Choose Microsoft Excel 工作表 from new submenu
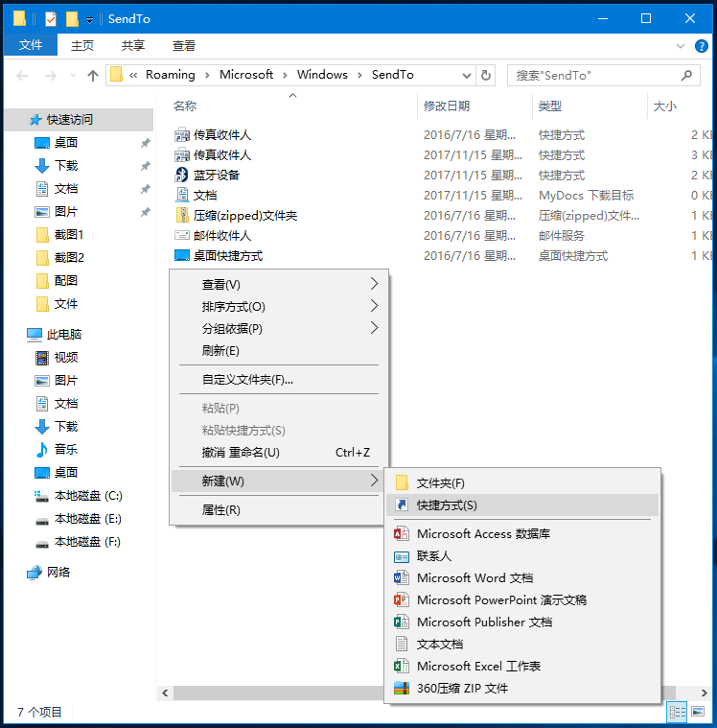The image size is (717, 728). [x=478, y=666]
